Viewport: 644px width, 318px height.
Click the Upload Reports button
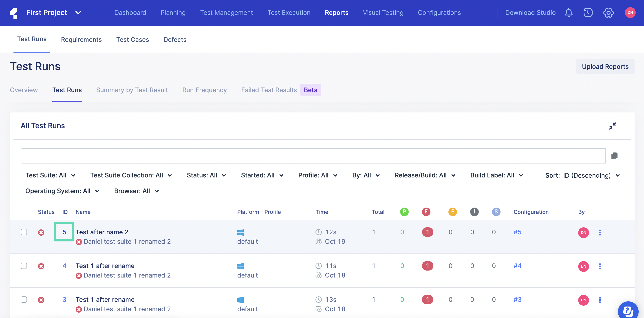pyautogui.click(x=605, y=66)
